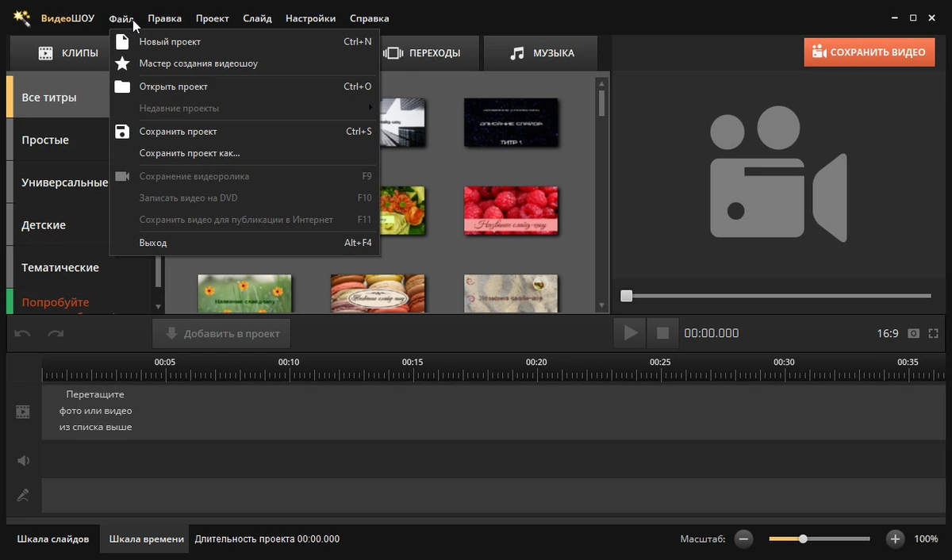Image resolution: width=952 pixels, height=560 pixels.
Task: Open the МУЗЫКА tab
Action: click(543, 53)
